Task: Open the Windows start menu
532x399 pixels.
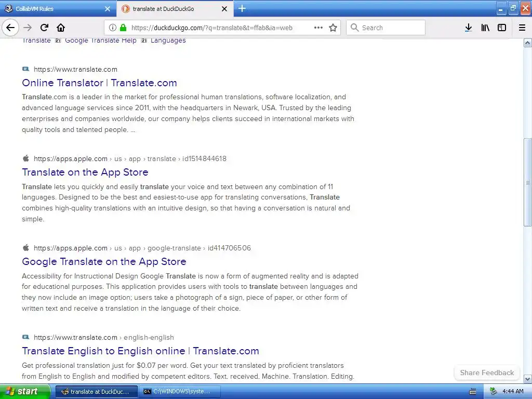Action: coord(25,392)
